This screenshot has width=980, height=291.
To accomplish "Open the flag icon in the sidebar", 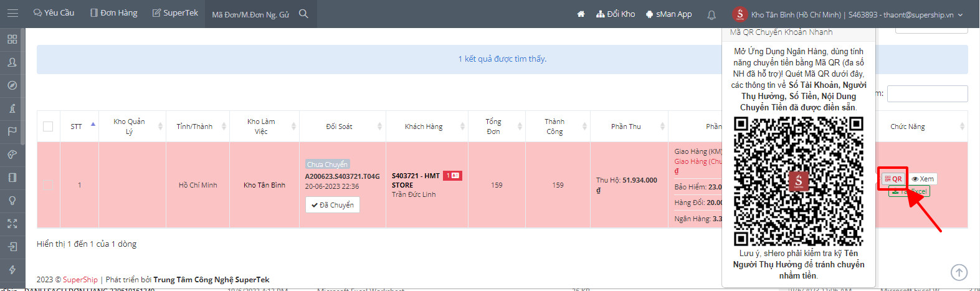I will (12, 131).
